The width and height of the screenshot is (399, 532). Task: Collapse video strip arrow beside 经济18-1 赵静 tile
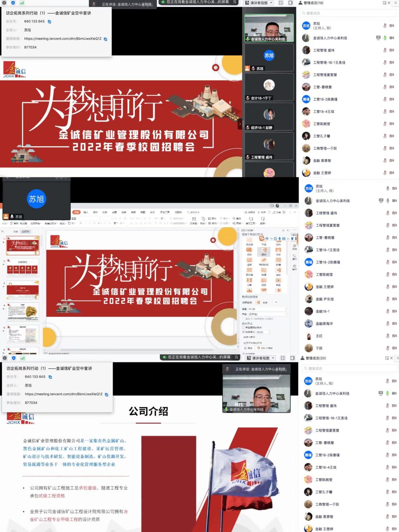click(240, 124)
